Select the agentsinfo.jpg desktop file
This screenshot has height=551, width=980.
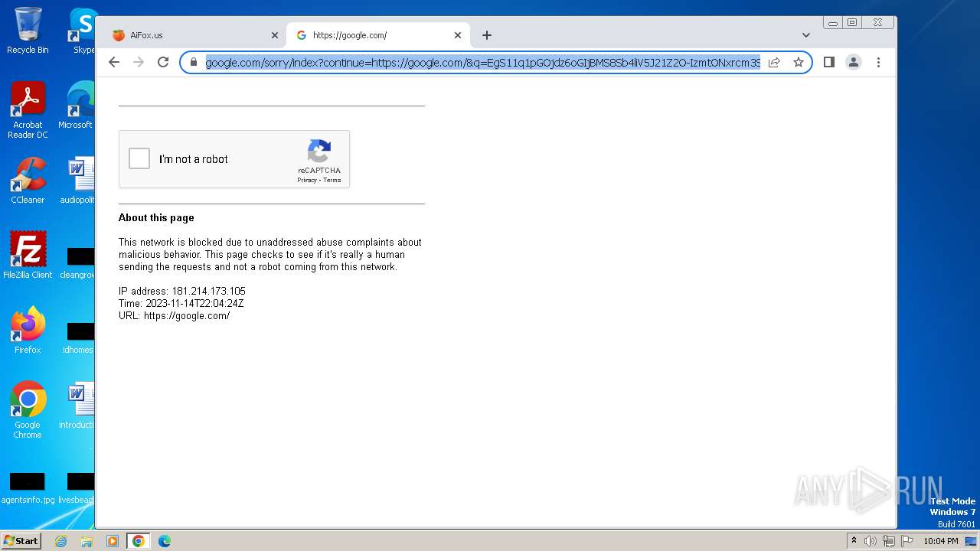(x=28, y=489)
